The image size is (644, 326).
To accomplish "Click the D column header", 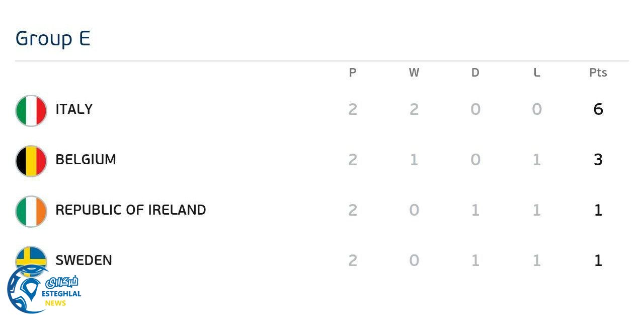I will point(475,73).
